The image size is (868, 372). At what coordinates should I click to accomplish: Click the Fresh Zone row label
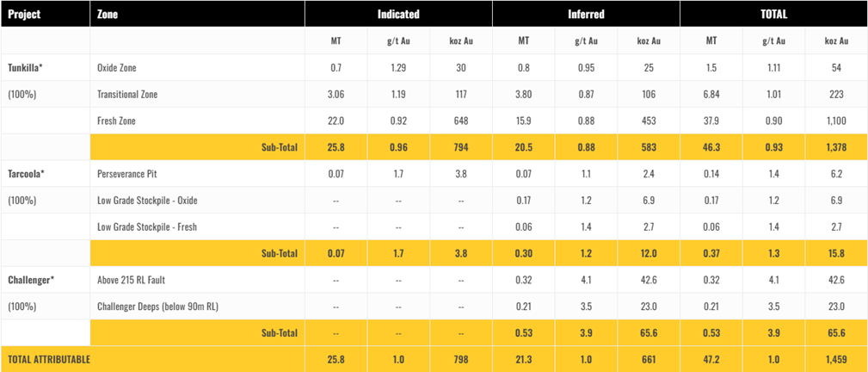[116, 121]
